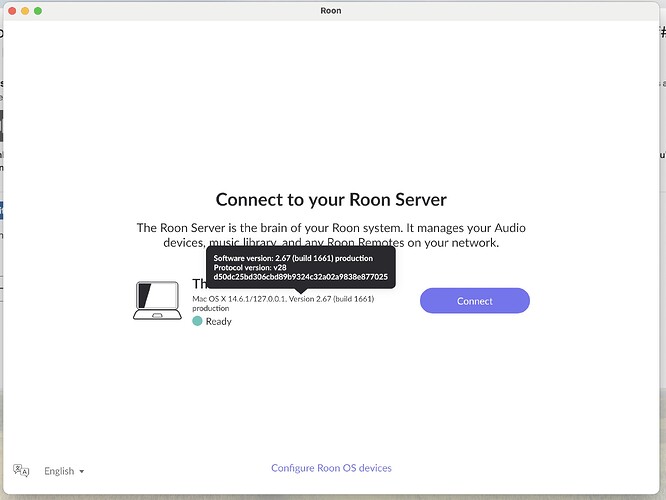This screenshot has height=500, width=666.
Task: Open the Configure Roon OS devices link
Action: [331, 468]
